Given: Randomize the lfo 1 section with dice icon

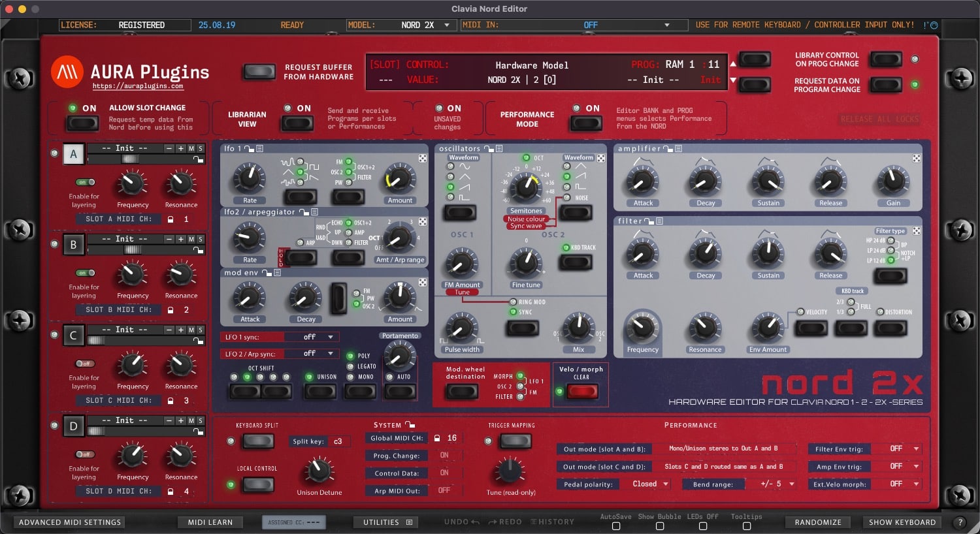Looking at the screenshot, I should point(423,158).
